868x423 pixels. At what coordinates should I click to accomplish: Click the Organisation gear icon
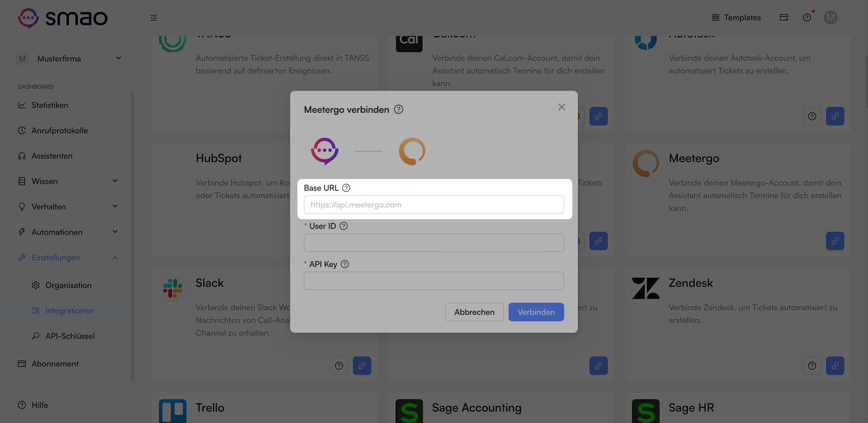point(36,285)
